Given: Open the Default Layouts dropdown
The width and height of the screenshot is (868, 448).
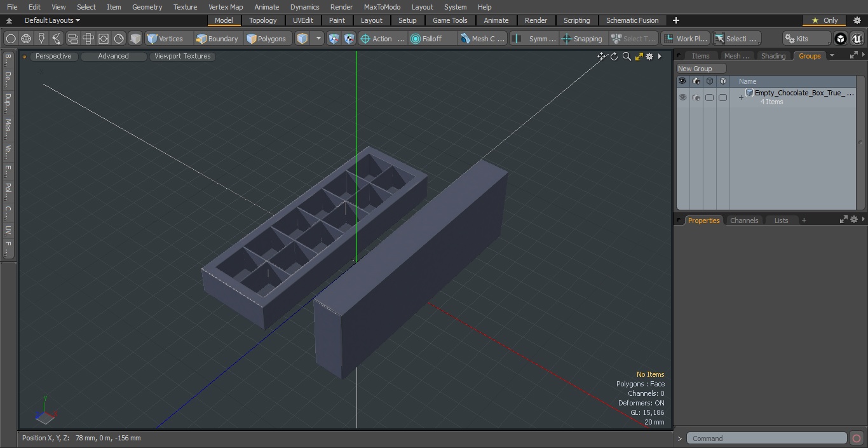Looking at the screenshot, I should pos(52,20).
